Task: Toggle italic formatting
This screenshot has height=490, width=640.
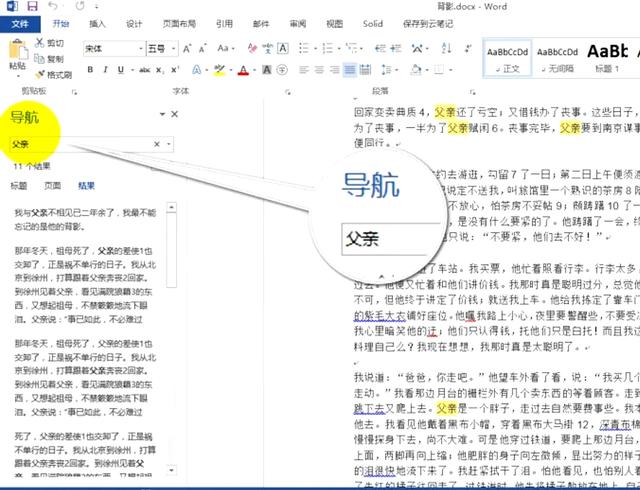Action: tap(105, 70)
